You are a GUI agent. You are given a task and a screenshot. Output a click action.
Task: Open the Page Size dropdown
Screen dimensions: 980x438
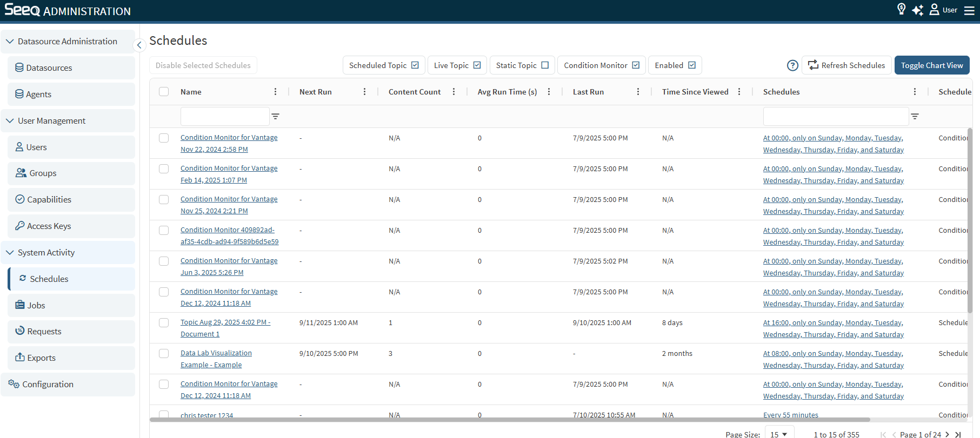(x=779, y=434)
